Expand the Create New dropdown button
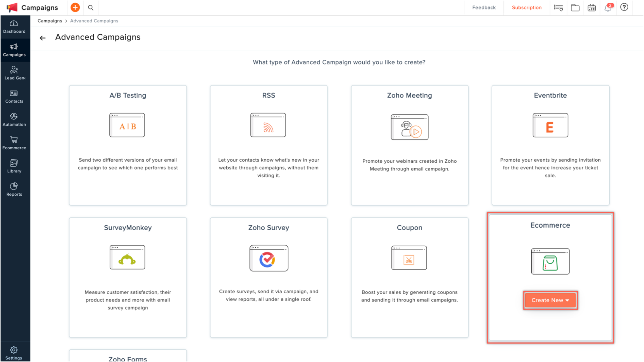This screenshot has width=644, height=362. (x=550, y=300)
